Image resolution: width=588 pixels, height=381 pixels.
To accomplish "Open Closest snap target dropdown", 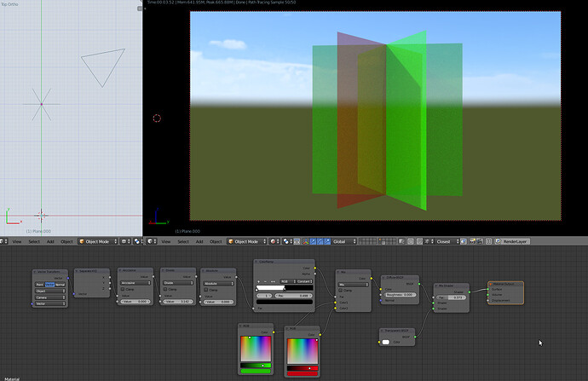I will [447, 241].
